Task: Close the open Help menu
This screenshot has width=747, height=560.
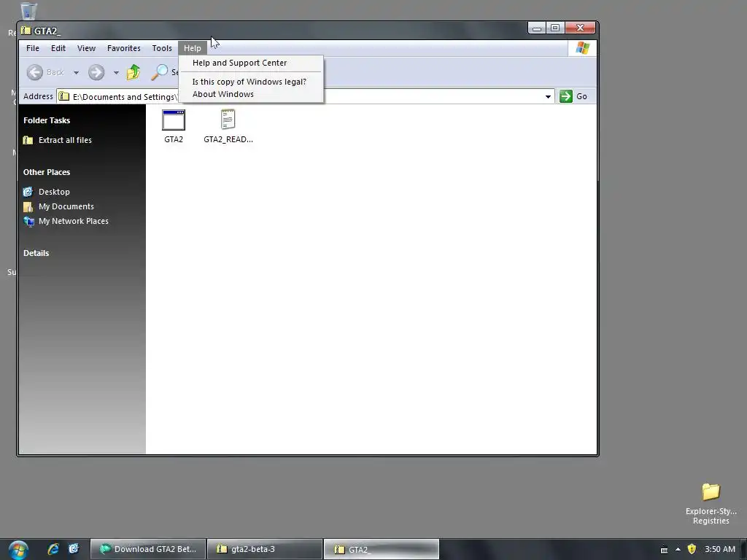Action: (193, 48)
